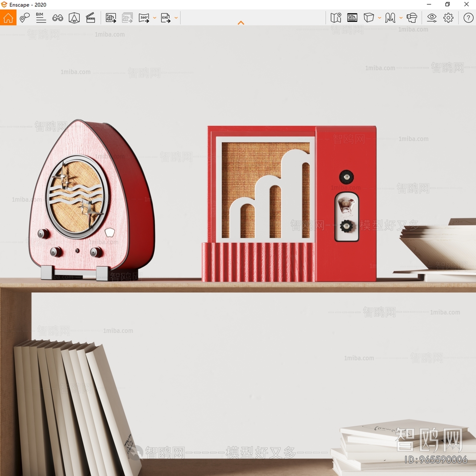Restore down the Enscape window
This screenshot has width=476, height=476.
[447, 4]
